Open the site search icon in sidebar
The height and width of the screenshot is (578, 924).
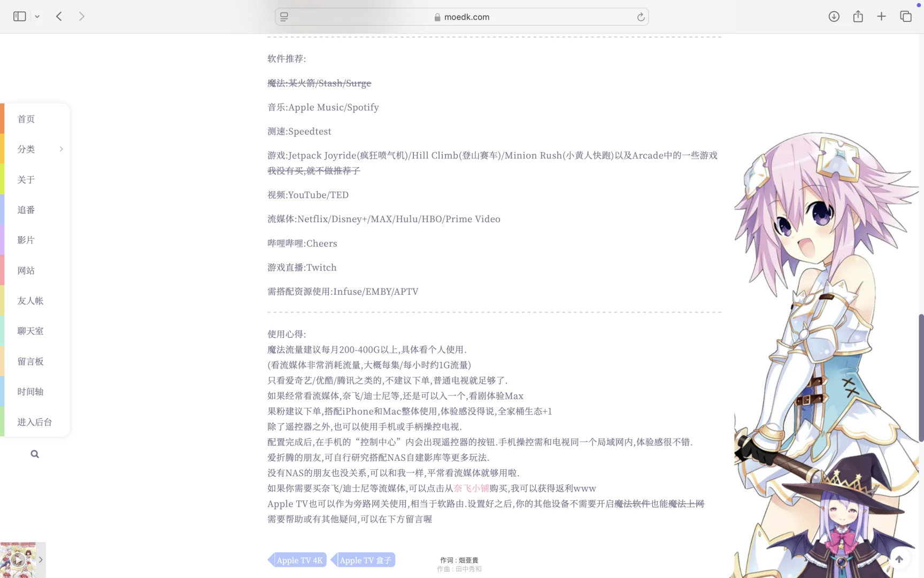coord(34,453)
